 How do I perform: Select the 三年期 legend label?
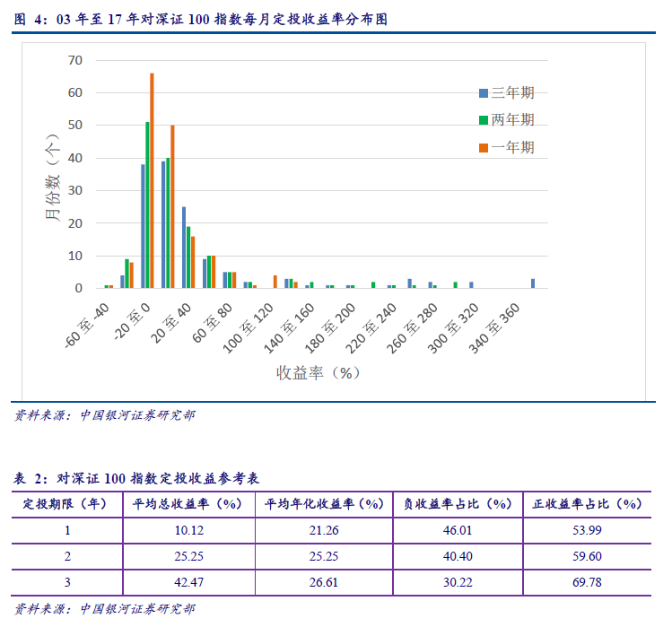click(512, 92)
